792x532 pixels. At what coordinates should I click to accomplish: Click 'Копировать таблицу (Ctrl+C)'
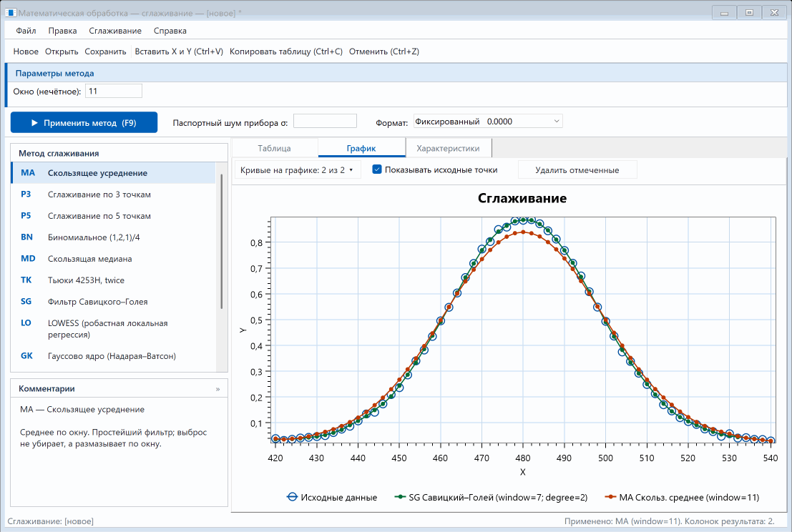pyautogui.click(x=286, y=51)
